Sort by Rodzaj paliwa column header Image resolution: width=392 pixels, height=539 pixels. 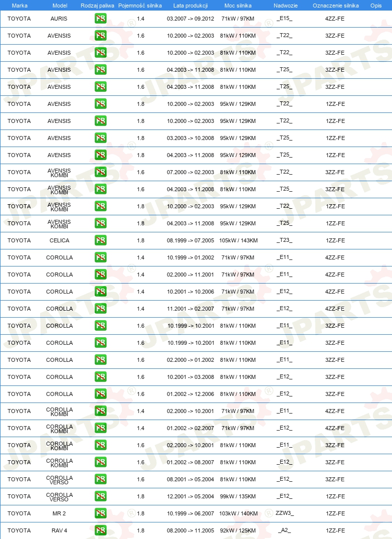pos(97,6)
